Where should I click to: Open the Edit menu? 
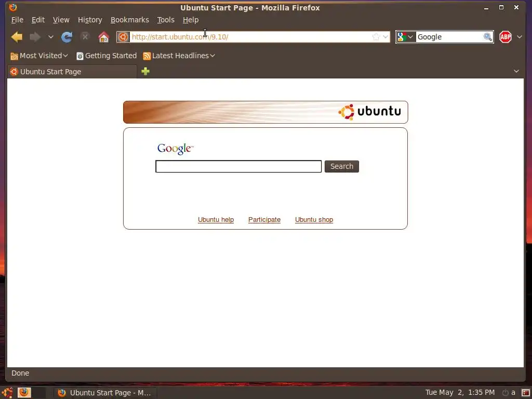click(38, 20)
